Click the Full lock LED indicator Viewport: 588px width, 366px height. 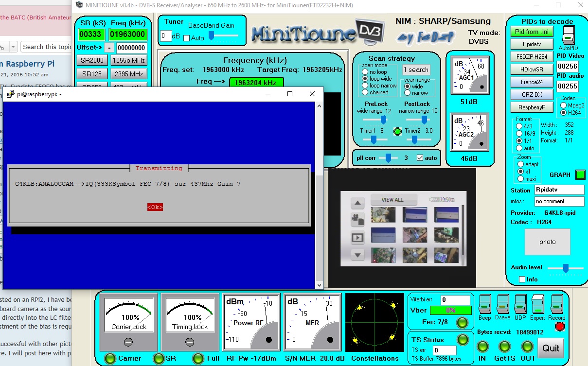[x=198, y=359]
